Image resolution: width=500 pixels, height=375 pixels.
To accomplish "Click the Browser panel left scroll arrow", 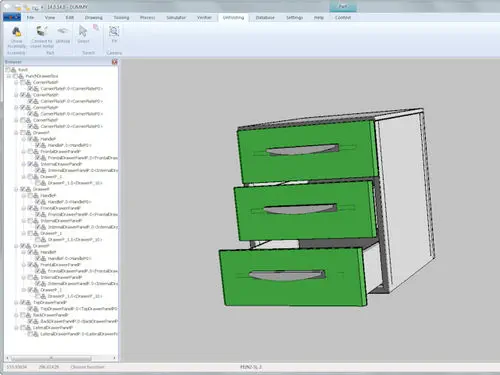I will pyautogui.click(x=8, y=358).
